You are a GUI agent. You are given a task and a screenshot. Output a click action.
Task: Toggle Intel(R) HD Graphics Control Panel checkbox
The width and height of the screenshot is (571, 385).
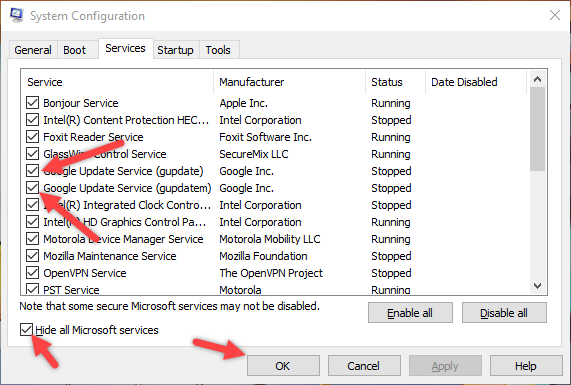click(x=32, y=222)
